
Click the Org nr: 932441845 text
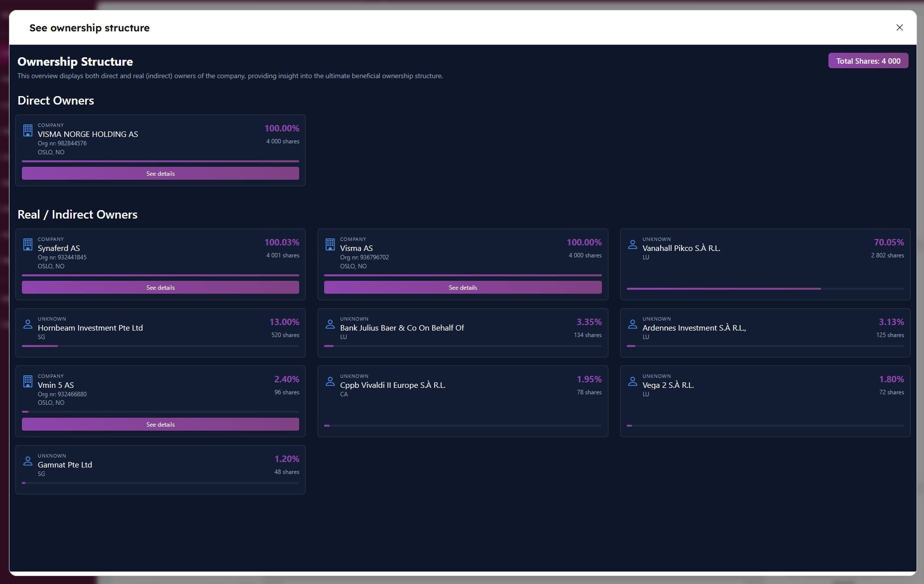pos(62,257)
